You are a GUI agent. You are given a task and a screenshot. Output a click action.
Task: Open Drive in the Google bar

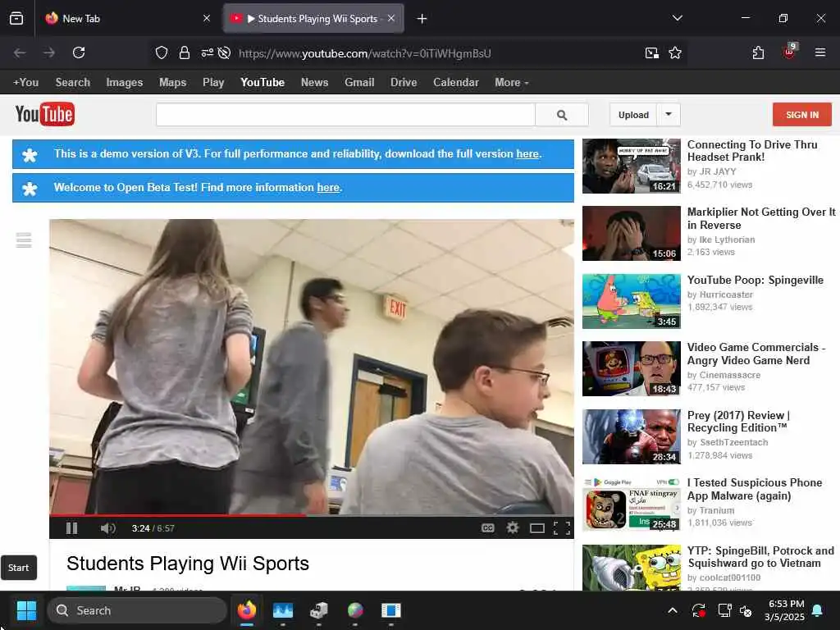point(404,83)
